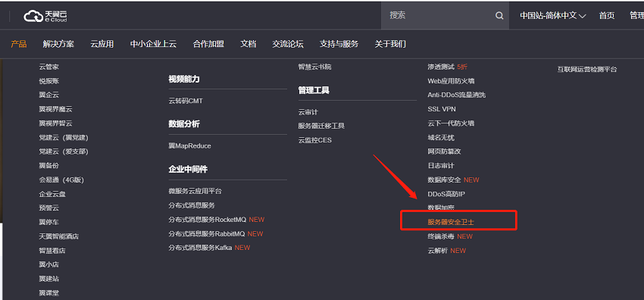The height and width of the screenshot is (300, 644).
Task: Open 终端杀毒 link
Action: tap(441, 236)
